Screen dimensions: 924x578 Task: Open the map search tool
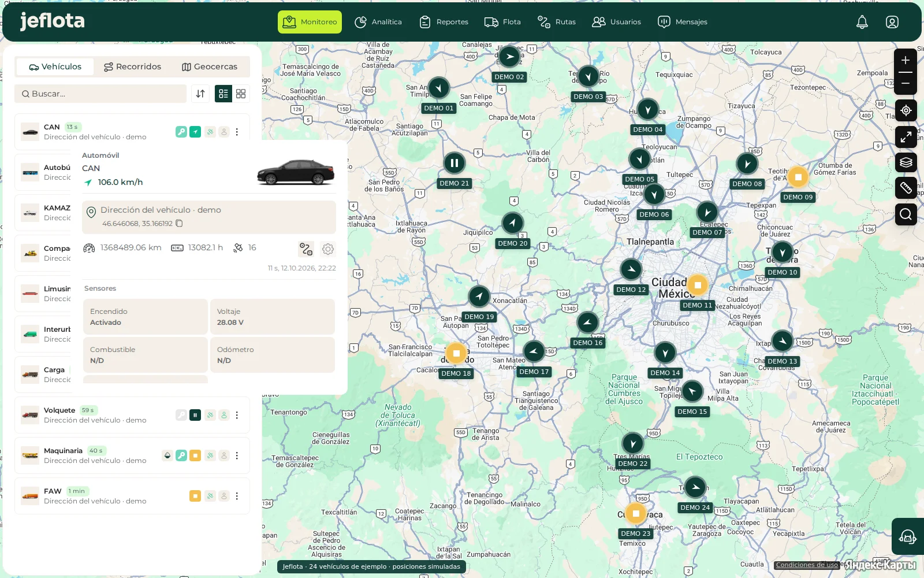coord(906,214)
